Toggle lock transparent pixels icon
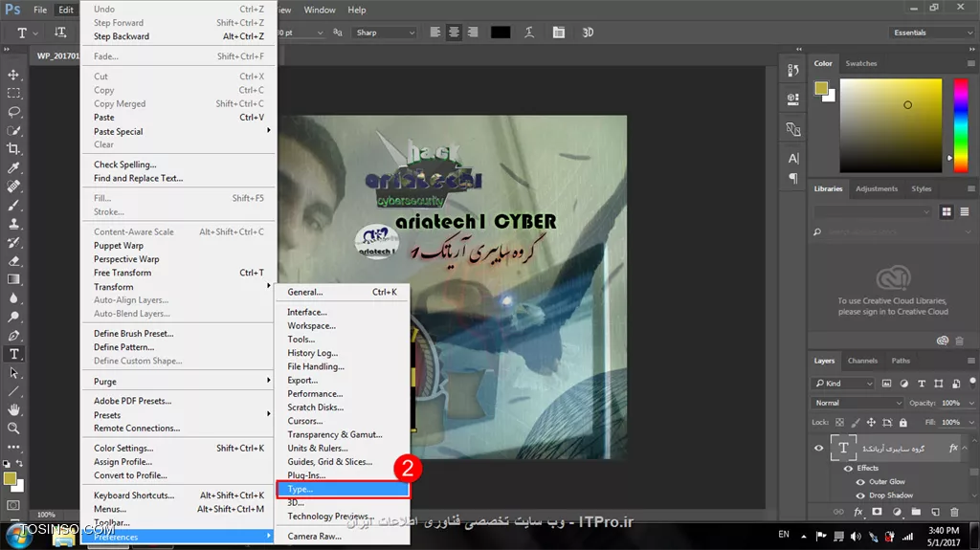This screenshot has height=550, width=980. [x=840, y=423]
